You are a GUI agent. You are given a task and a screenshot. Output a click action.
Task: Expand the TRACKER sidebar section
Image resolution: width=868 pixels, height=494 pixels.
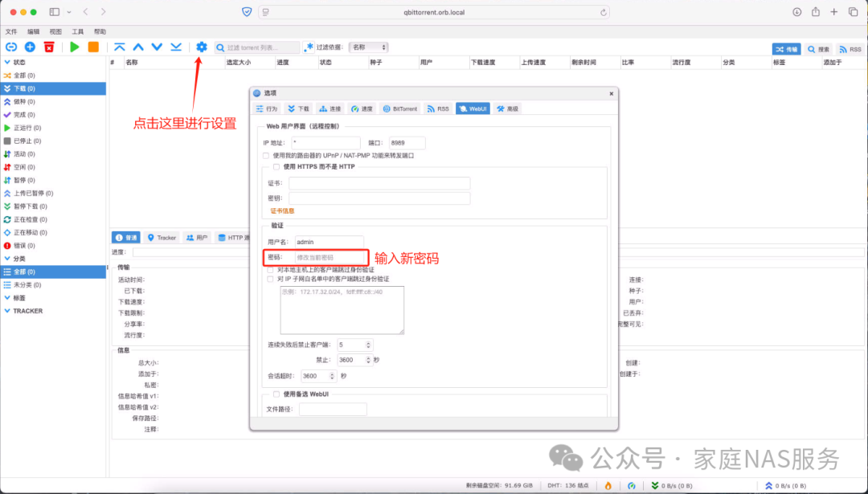[7, 311]
